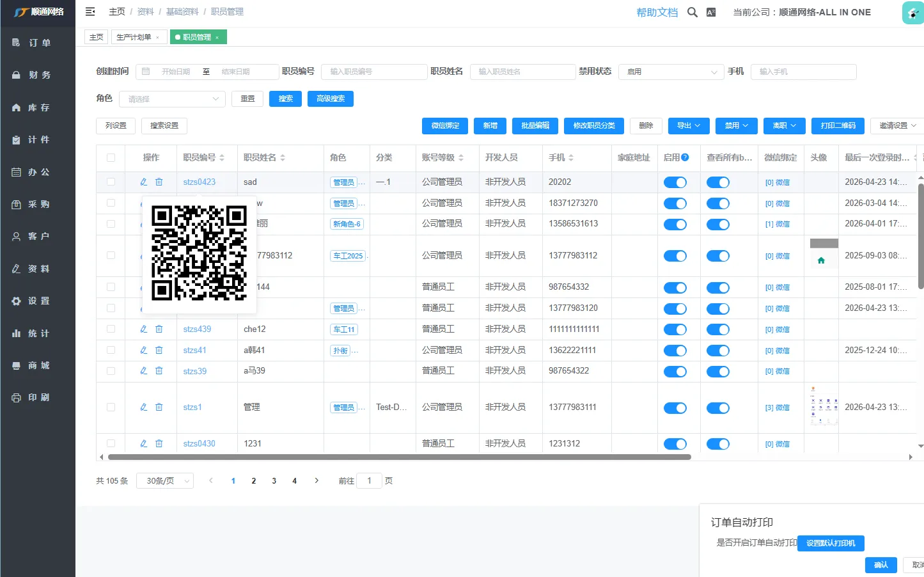Viewport: 924px width, 577px height.
Task: Toggle 启用 switch for employee stzs0423
Action: (675, 183)
